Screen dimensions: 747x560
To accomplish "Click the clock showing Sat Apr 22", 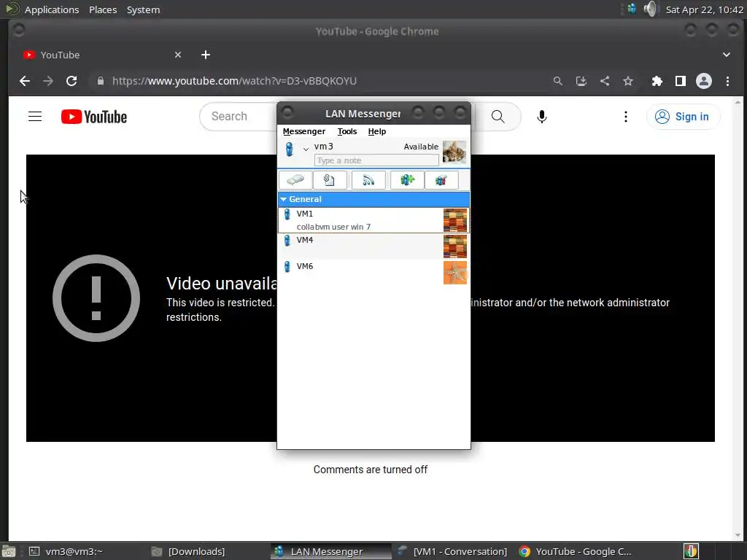I will click(x=704, y=9).
